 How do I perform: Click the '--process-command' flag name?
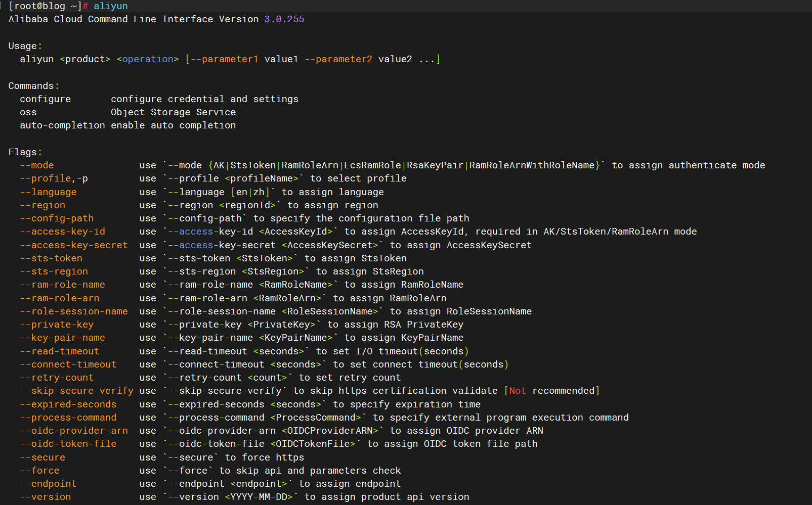(68, 418)
